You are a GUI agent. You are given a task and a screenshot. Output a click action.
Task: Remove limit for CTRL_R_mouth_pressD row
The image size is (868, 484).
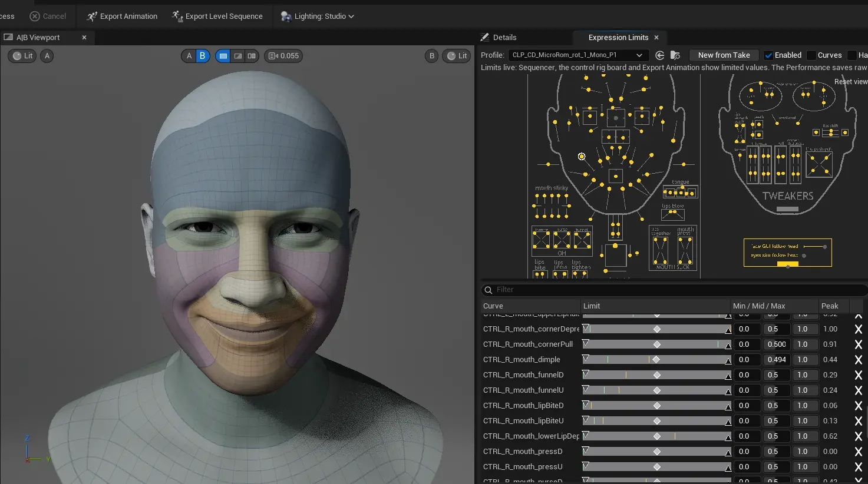(859, 452)
